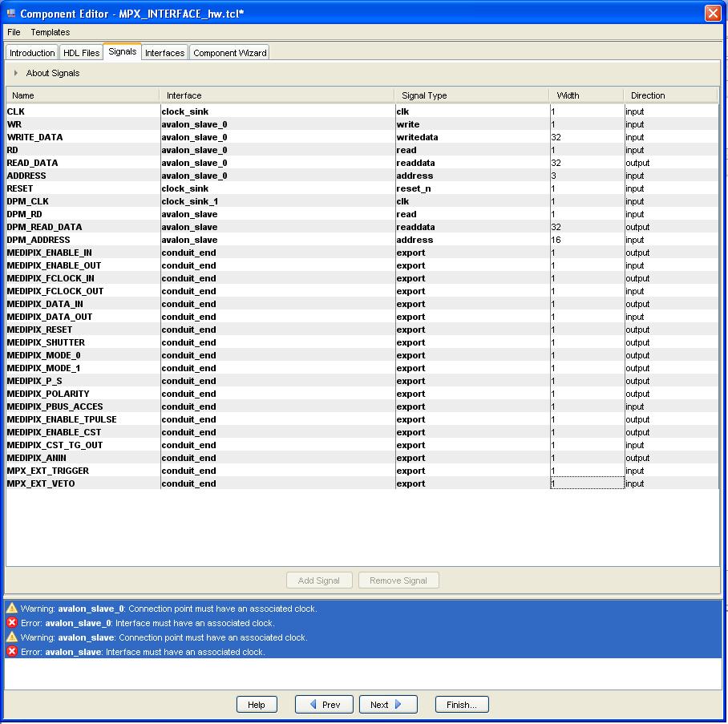Click the Direction column header
The width and height of the screenshot is (728, 724).
(671, 95)
